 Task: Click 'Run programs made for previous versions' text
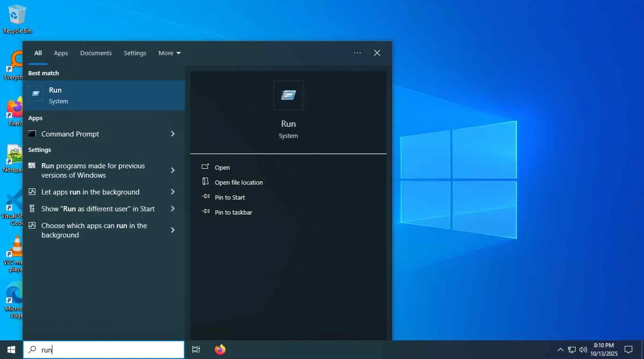click(93, 170)
